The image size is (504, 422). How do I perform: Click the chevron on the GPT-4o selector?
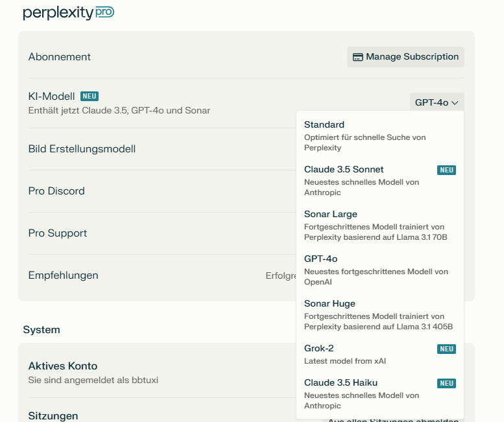pyautogui.click(x=455, y=102)
